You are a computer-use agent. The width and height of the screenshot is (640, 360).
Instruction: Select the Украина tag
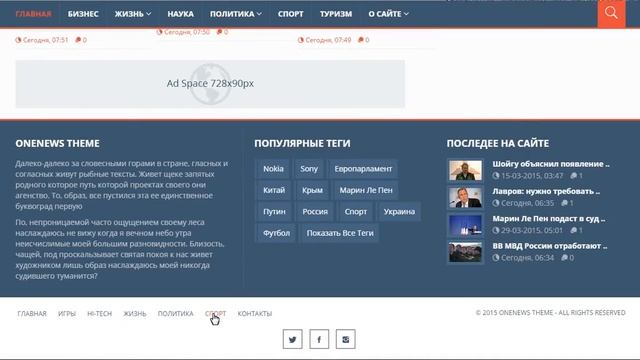(x=399, y=212)
